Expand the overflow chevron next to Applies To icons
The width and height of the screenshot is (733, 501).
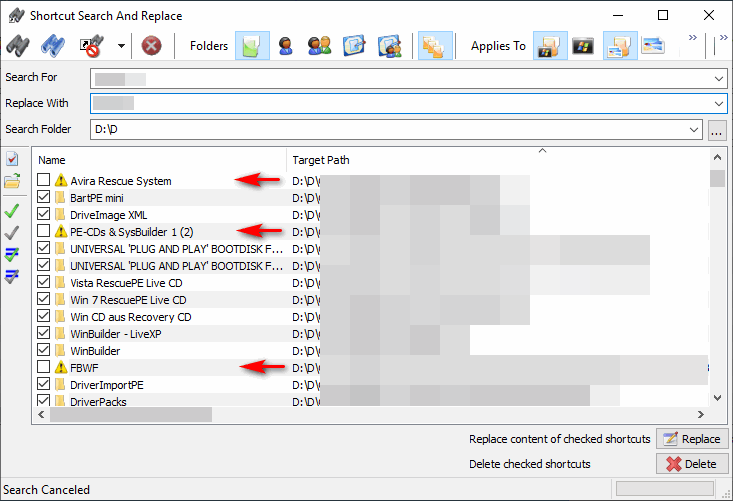693,37
